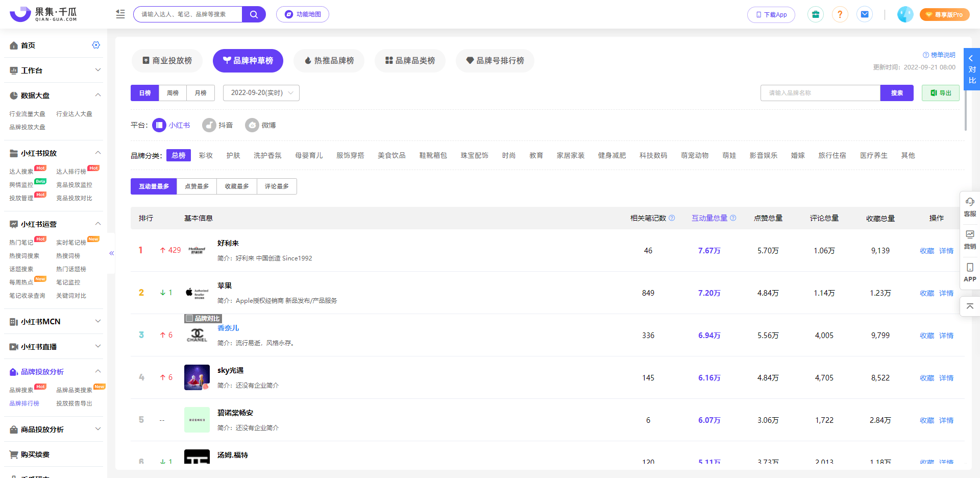Click the 好利来 brand logo thumbnail
The image size is (980, 478).
click(x=197, y=250)
